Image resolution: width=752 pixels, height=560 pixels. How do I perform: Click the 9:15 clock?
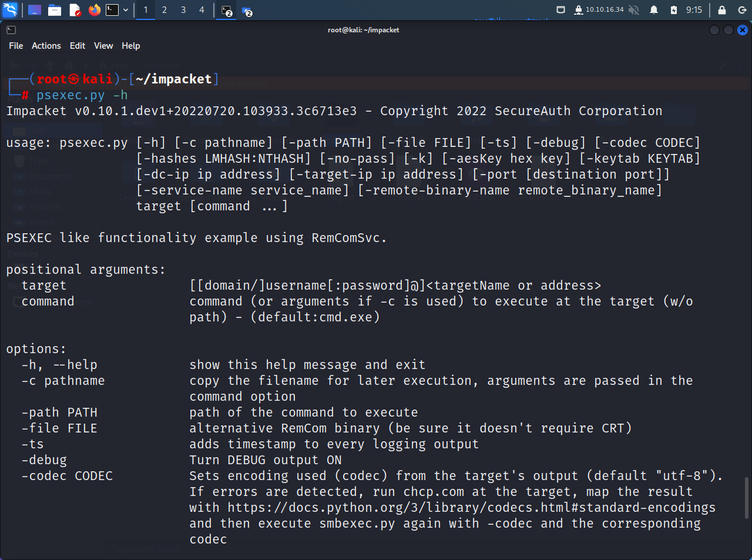[x=694, y=10]
